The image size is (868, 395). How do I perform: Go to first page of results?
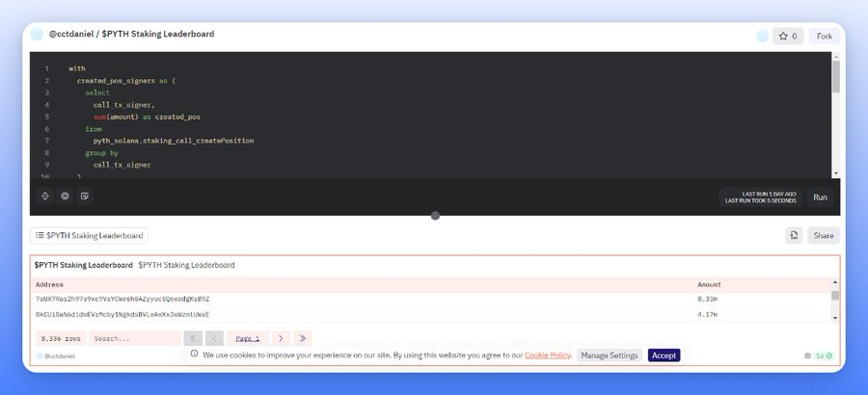(193, 338)
